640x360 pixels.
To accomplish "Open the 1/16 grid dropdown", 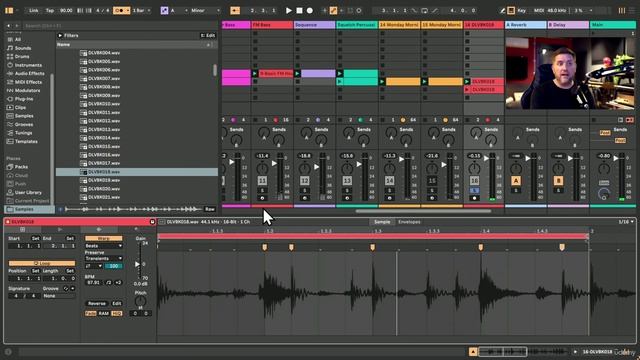I will tap(626, 222).
